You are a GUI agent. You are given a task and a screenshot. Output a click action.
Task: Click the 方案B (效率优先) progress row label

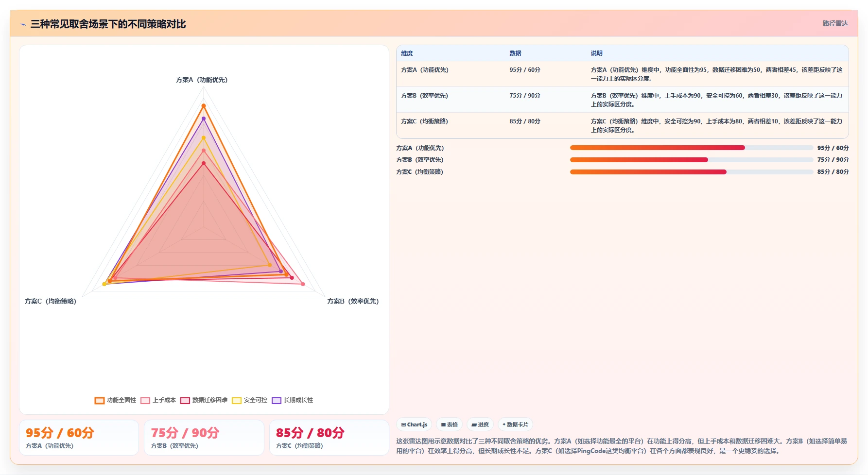420,160
